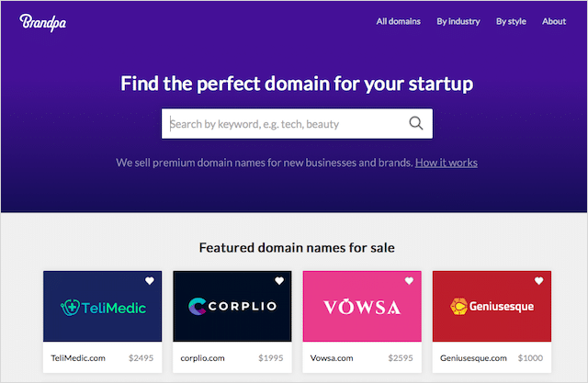
Task: Click the Geniusesque.com domain name
Action: pyautogui.click(x=472, y=358)
